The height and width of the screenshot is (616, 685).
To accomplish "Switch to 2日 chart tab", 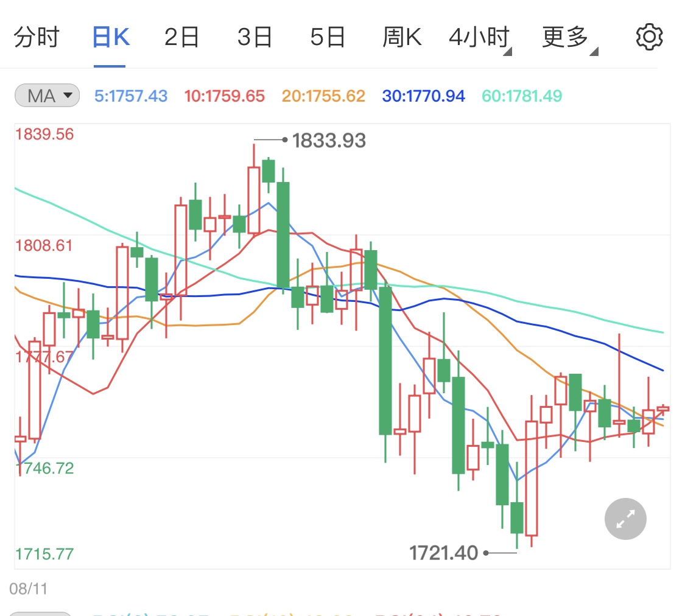I will (181, 37).
